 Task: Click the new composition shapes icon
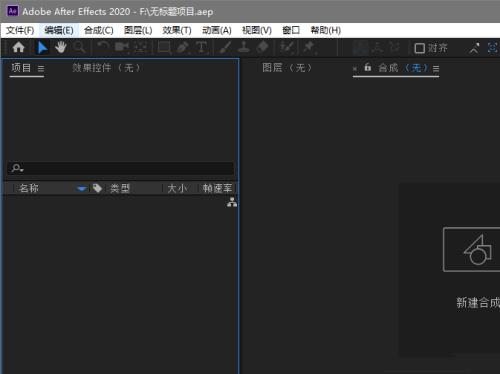(478, 250)
